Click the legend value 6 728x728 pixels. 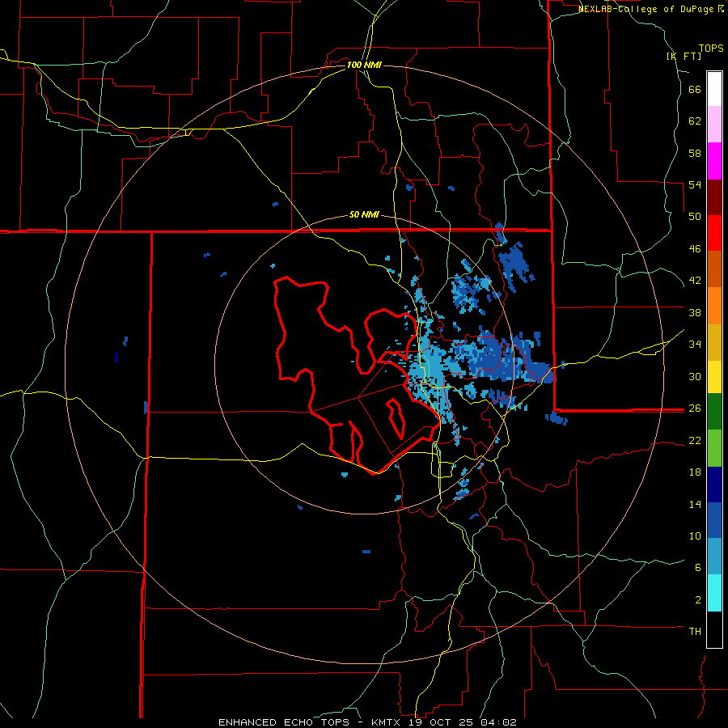[698, 568]
